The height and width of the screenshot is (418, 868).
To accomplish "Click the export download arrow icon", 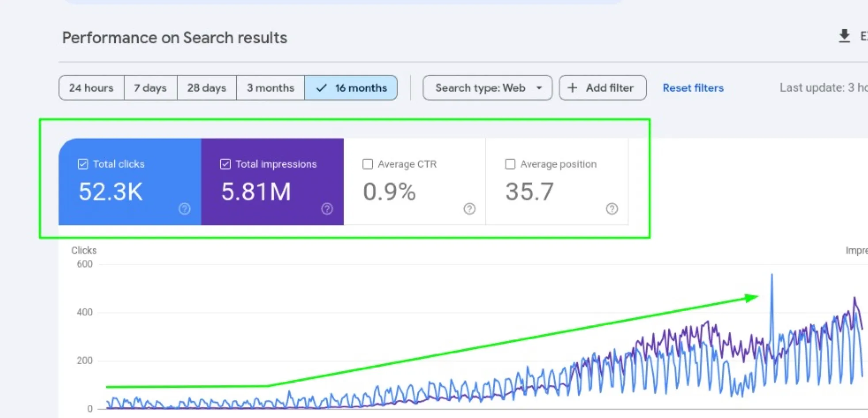I will (x=844, y=36).
